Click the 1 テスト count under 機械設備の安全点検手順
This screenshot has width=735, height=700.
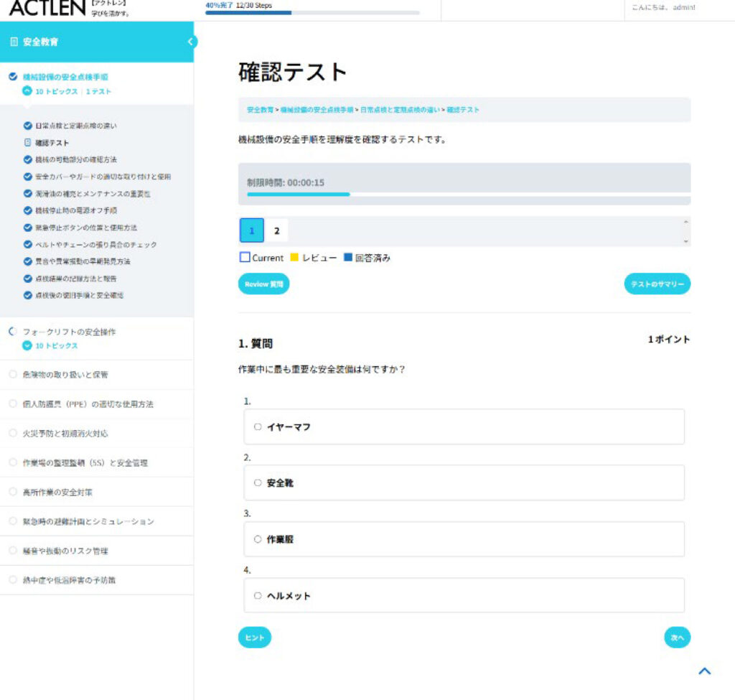tap(98, 91)
